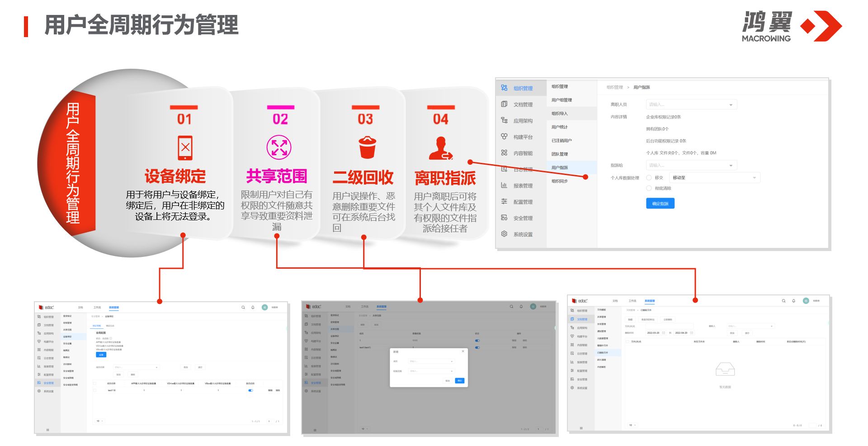This screenshot has width=868, height=446.
Task: Click the 系统设置 gear icon in top-right panel
Action: point(504,234)
